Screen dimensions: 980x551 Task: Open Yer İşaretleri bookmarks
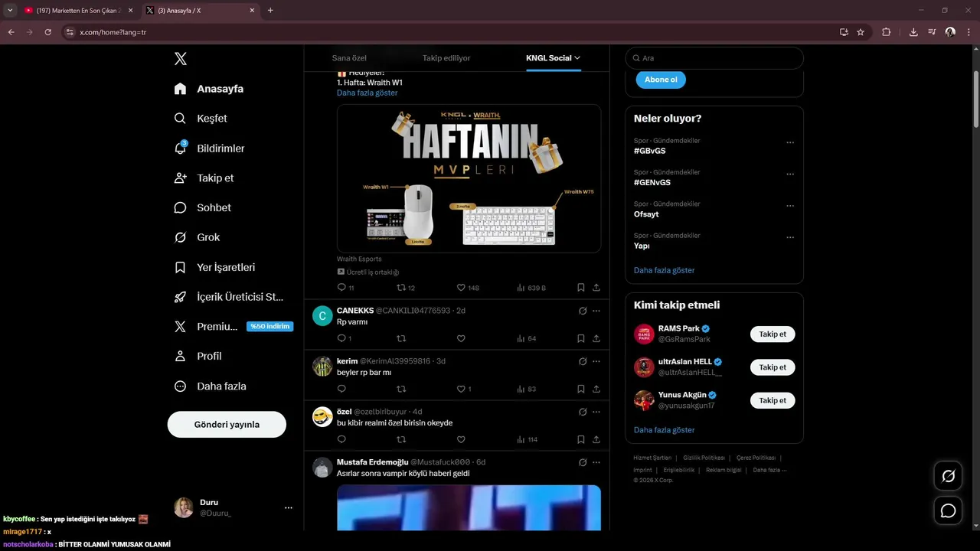point(214,267)
